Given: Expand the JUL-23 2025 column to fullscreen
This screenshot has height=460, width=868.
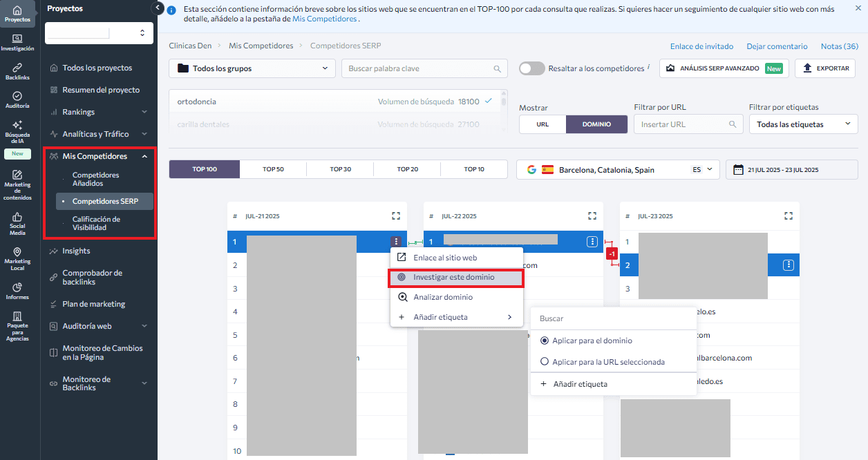Looking at the screenshot, I should coord(789,216).
